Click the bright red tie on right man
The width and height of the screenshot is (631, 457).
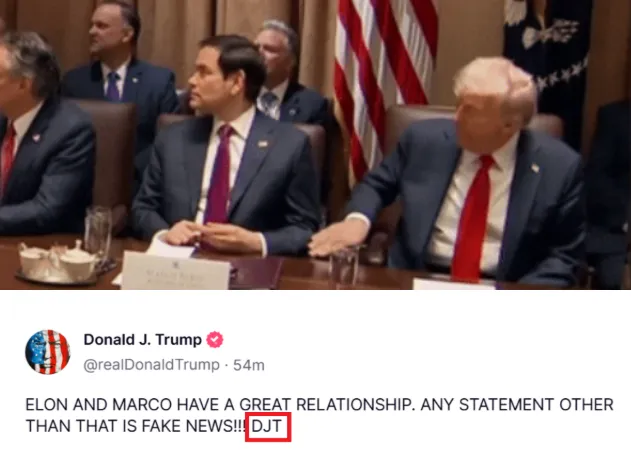[x=473, y=217]
